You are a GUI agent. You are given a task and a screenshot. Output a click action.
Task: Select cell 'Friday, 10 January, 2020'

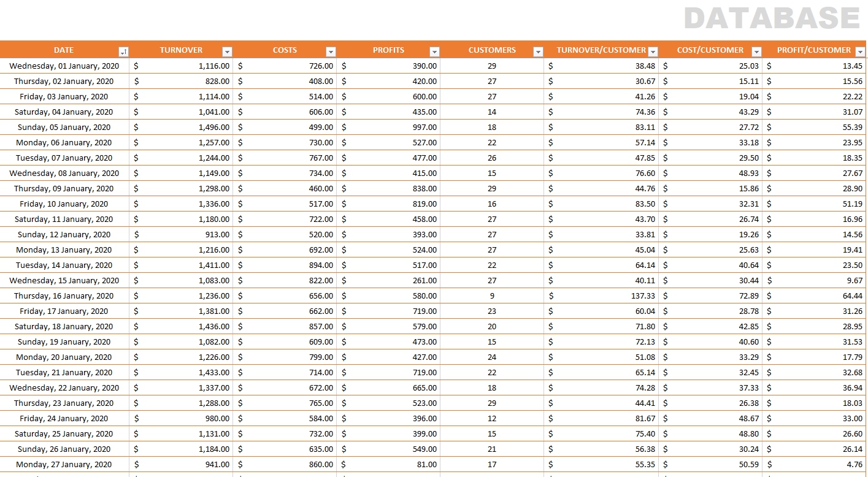click(x=64, y=204)
